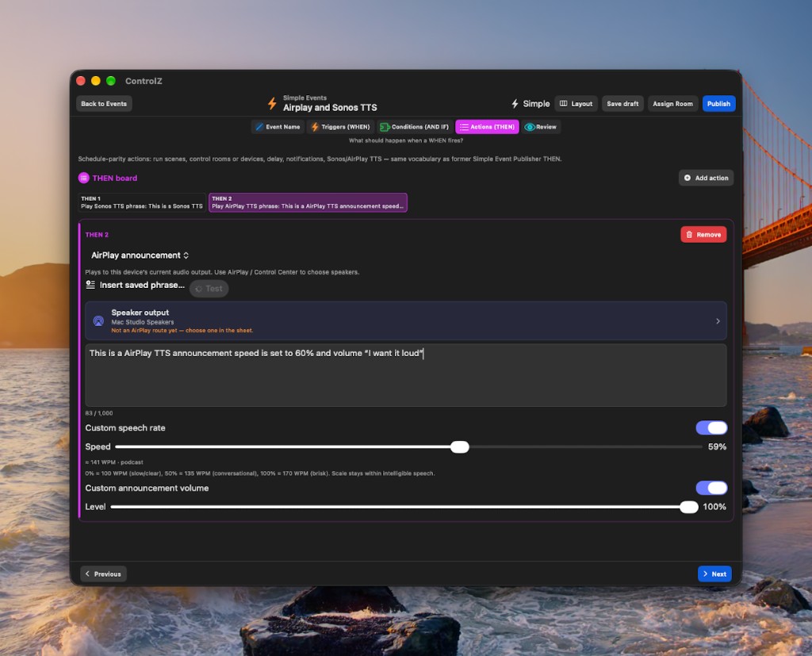Add a new action

(706, 178)
